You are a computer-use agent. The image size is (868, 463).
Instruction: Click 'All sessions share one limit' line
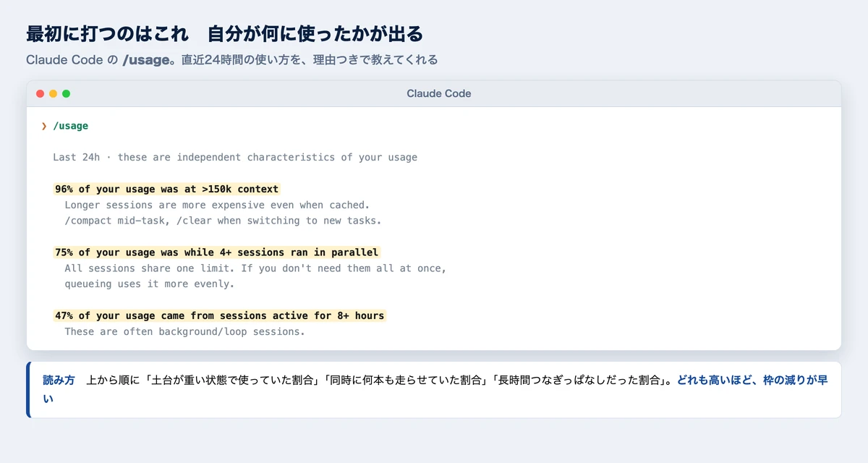(x=255, y=268)
